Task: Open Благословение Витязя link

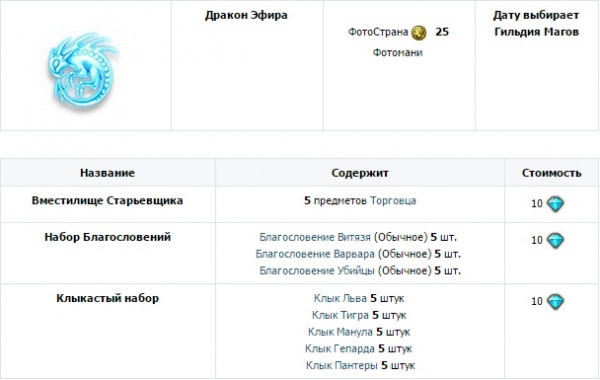Action: (315, 237)
